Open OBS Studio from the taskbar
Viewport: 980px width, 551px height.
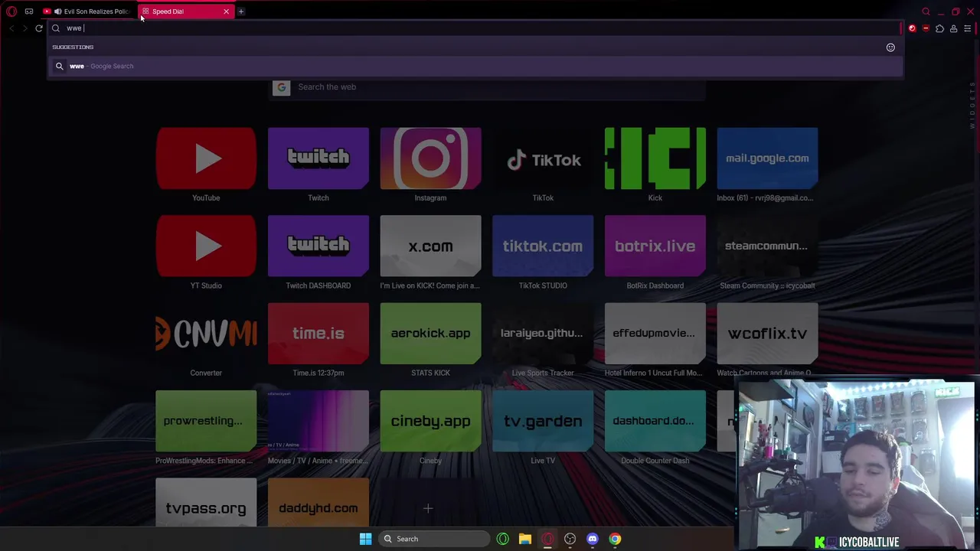tap(570, 539)
